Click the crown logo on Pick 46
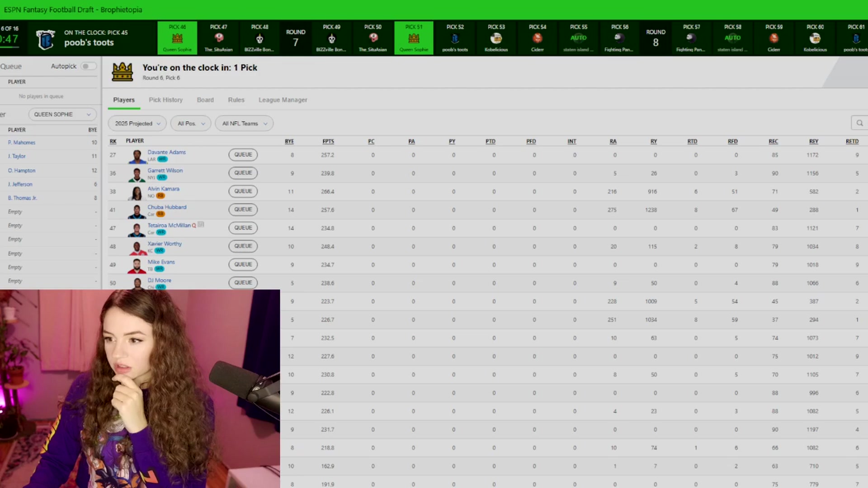 pos(177,38)
